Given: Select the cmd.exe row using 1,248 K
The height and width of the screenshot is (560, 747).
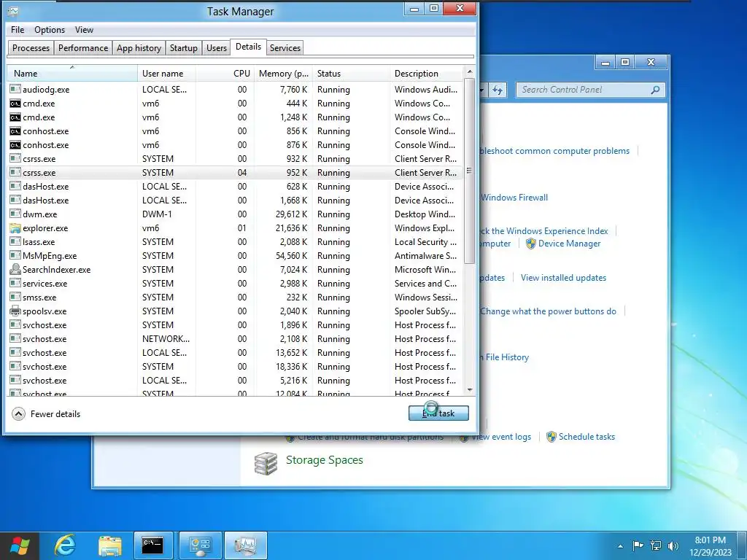Looking at the screenshot, I should point(234,117).
